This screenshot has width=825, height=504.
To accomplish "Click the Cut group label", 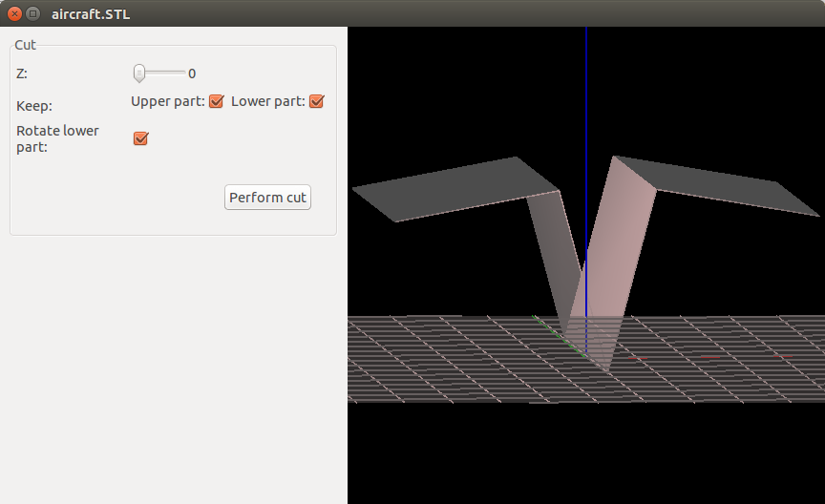I will pyautogui.click(x=25, y=45).
